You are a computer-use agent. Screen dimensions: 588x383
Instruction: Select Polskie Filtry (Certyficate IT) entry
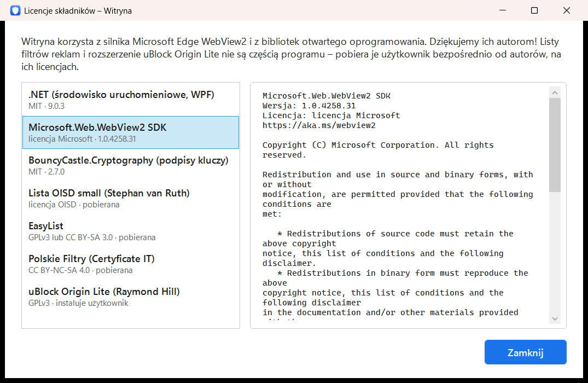[131, 264]
